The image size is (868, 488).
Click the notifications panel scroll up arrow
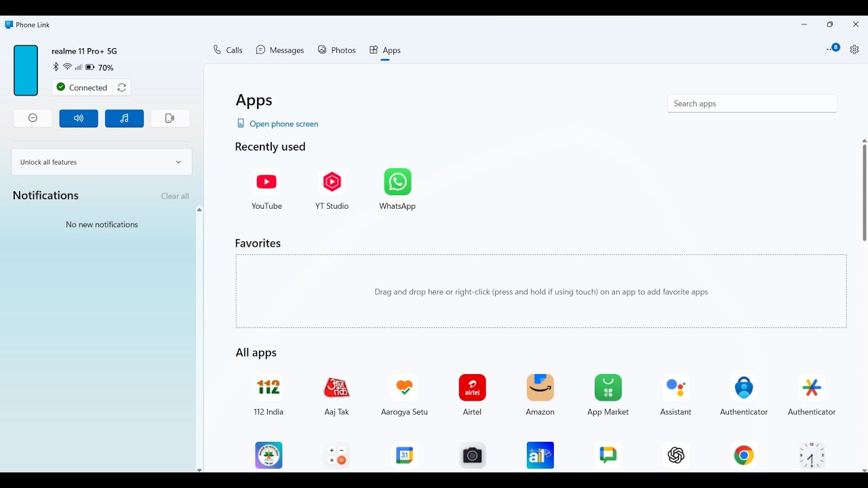click(x=199, y=209)
